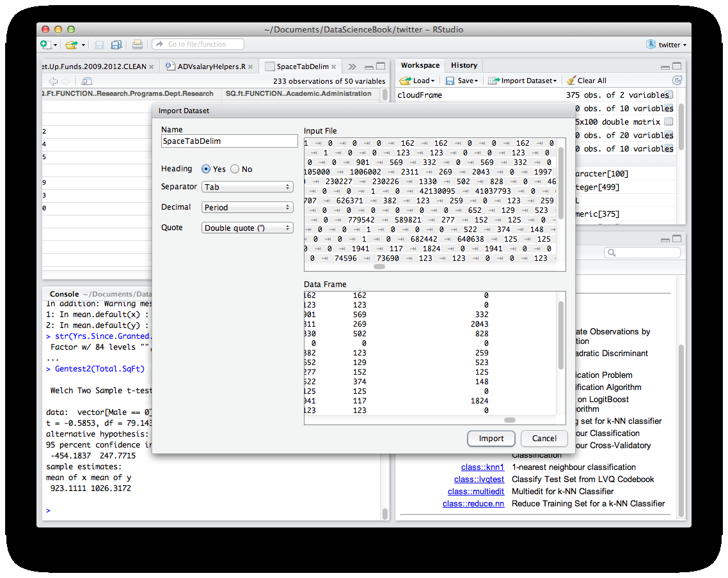Show more tabs with double chevron
The width and height of the screenshot is (728, 578).
coord(352,66)
